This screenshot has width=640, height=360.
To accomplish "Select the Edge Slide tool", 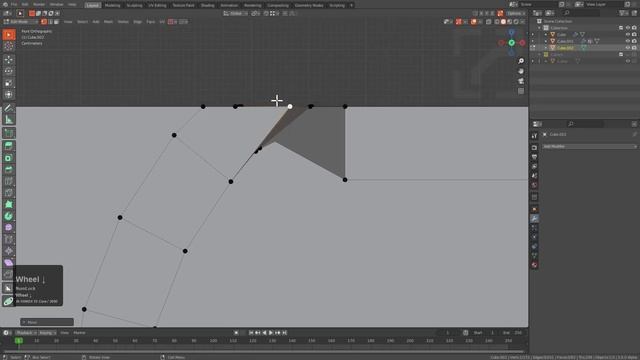I will [x=9, y=240].
